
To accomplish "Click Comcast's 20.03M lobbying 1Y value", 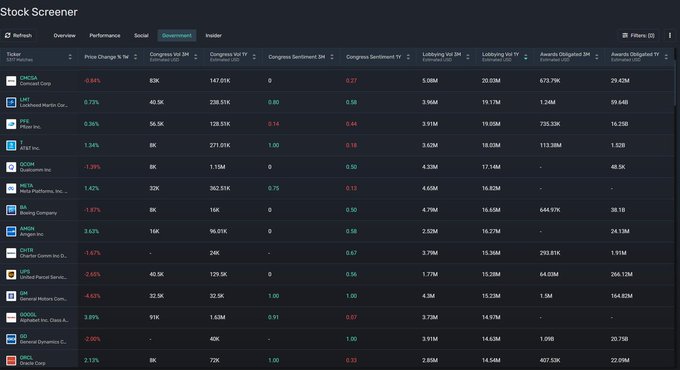I will 491,81.
